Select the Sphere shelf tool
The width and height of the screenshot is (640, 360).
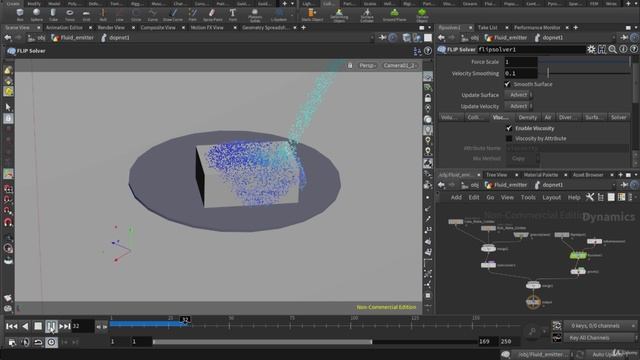coord(36,15)
